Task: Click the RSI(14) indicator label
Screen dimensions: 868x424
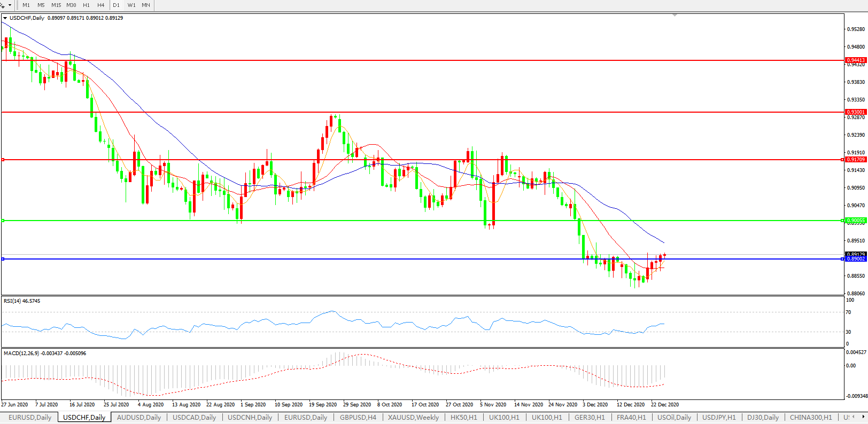Action: click(21, 301)
